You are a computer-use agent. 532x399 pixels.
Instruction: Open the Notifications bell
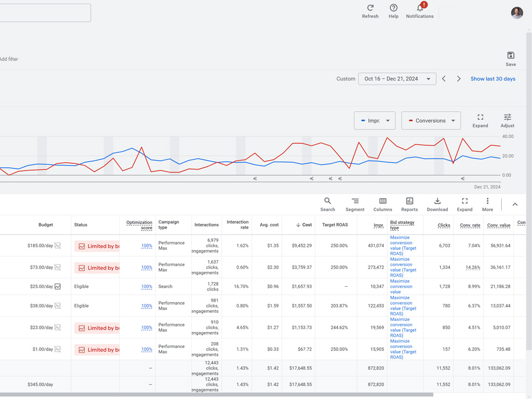[x=420, y=11]
